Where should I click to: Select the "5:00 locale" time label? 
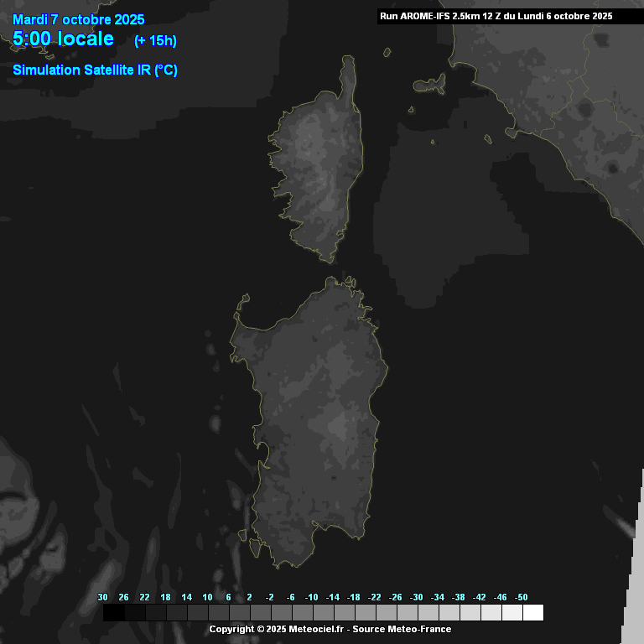(x=64, y=39)
